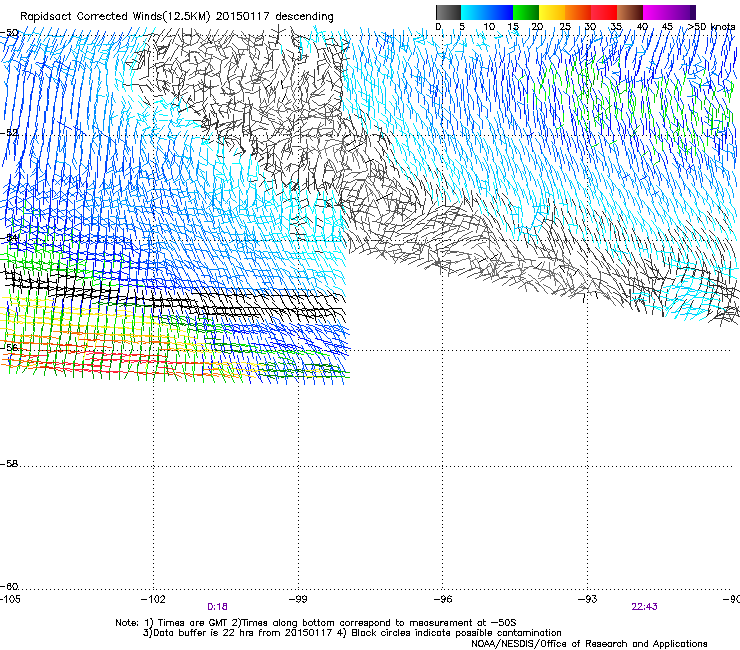Click the yellow 20-25 knots legend swatch
This screenshot has width=740, height=650.
coord(552,12)
